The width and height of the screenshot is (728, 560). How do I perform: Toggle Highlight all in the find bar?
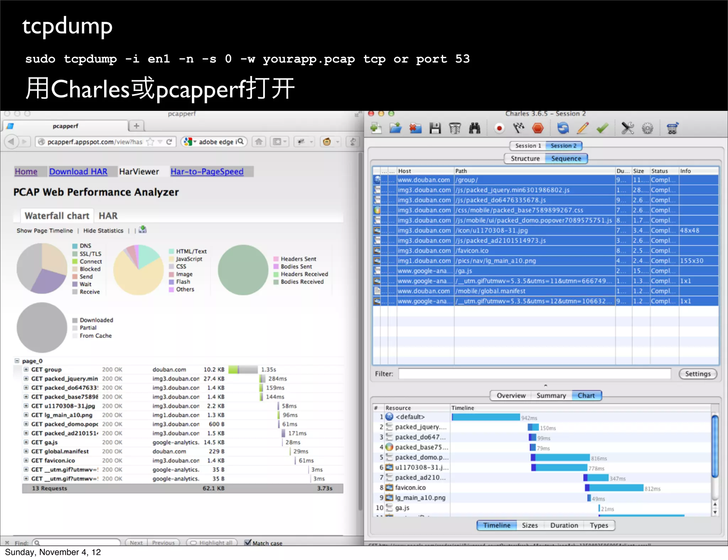pyautogui.click(x=212, y=543)
